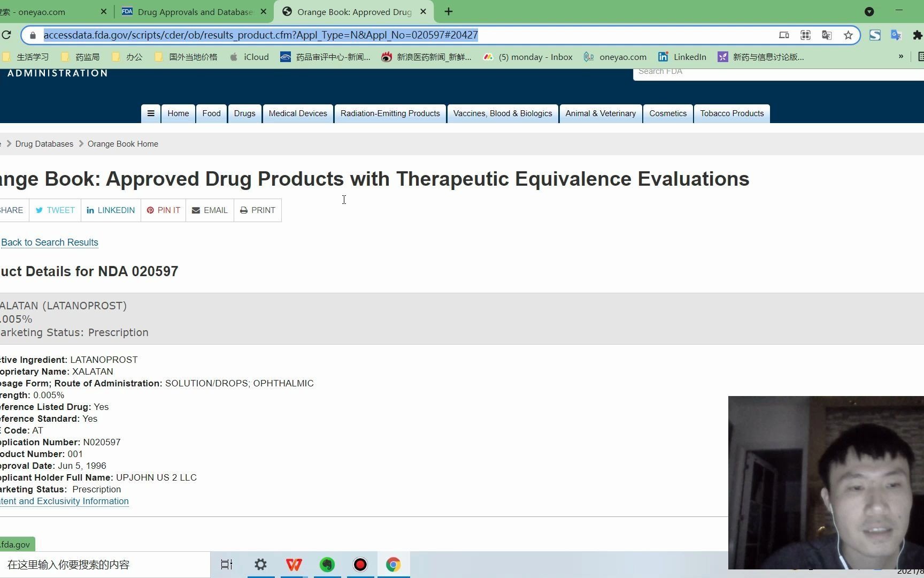
Task: Click the webcam video overlay
Action: tap(826, 483)
